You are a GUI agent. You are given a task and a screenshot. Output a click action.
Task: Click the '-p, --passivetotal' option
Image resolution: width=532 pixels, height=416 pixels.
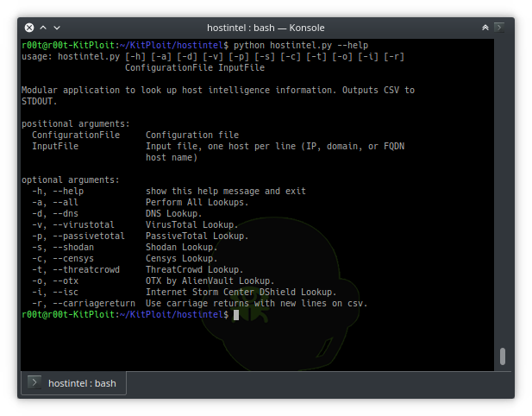click(78, 236)
